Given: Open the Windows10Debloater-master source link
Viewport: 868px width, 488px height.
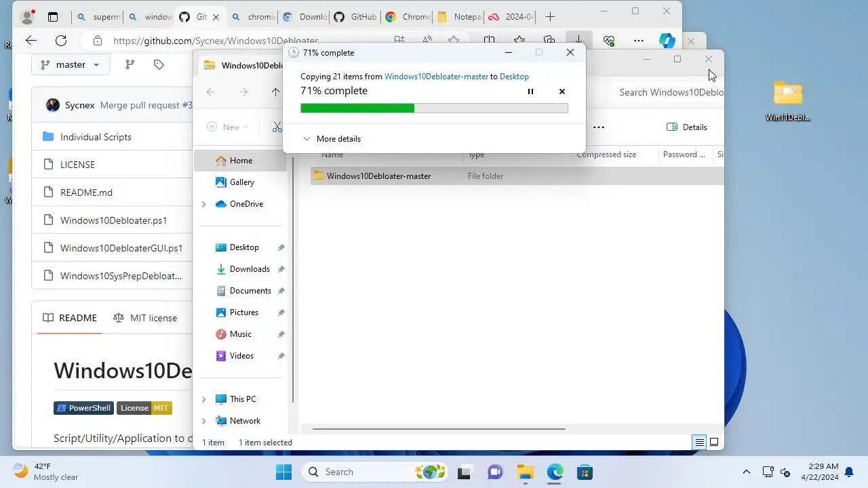Looking at the screenshot, I should tap(436, 77).
